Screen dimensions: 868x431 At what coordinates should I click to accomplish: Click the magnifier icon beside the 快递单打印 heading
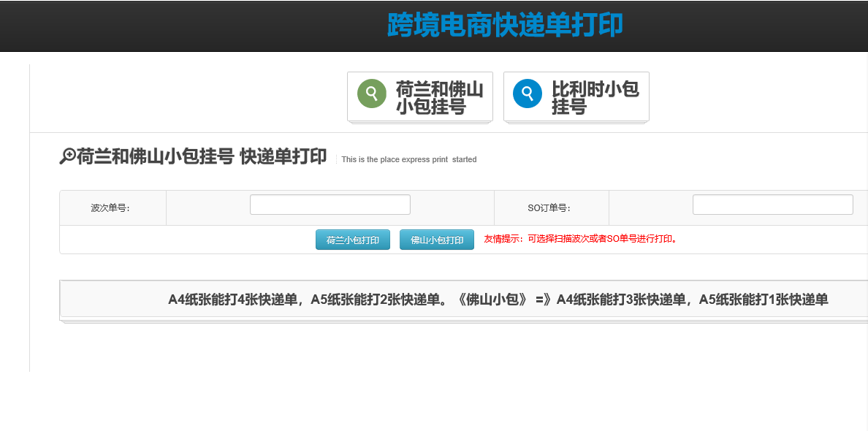(67, 156)
